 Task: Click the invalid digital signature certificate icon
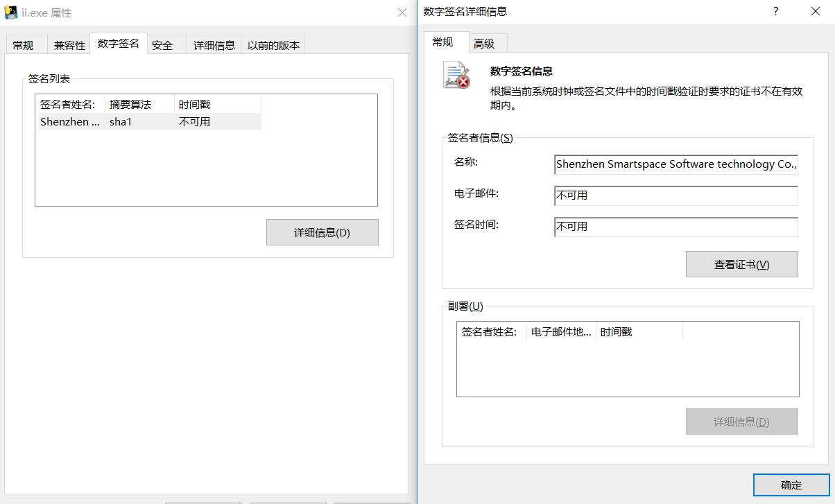pos(456,75)
